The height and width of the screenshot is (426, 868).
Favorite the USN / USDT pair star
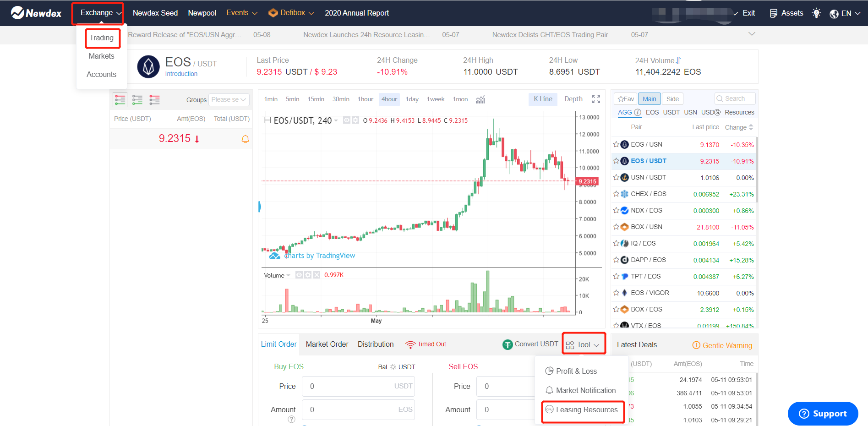[616, 177]
